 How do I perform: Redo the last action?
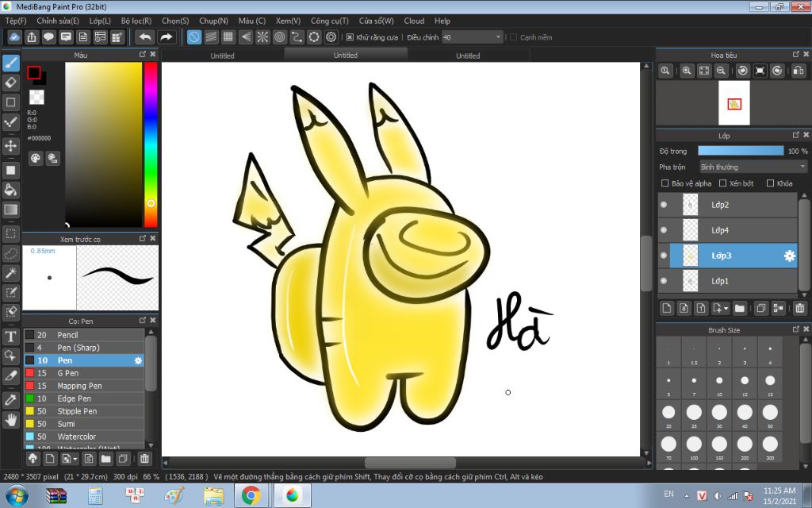click(167, 37)
